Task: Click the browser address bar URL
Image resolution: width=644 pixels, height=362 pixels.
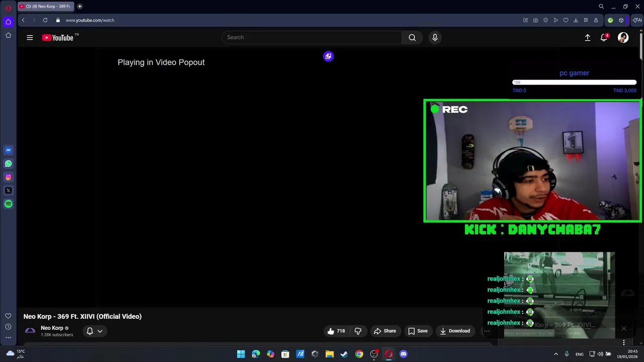Action: tap(90, 20)
